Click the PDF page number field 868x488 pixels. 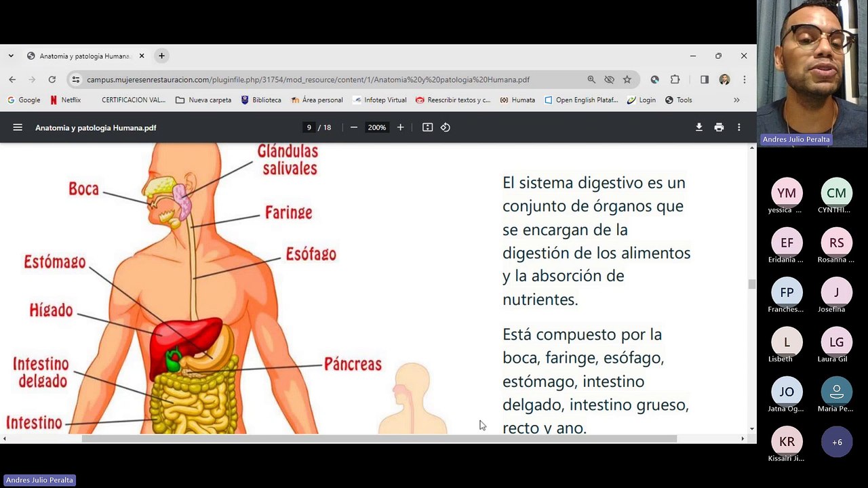point(309,127)
